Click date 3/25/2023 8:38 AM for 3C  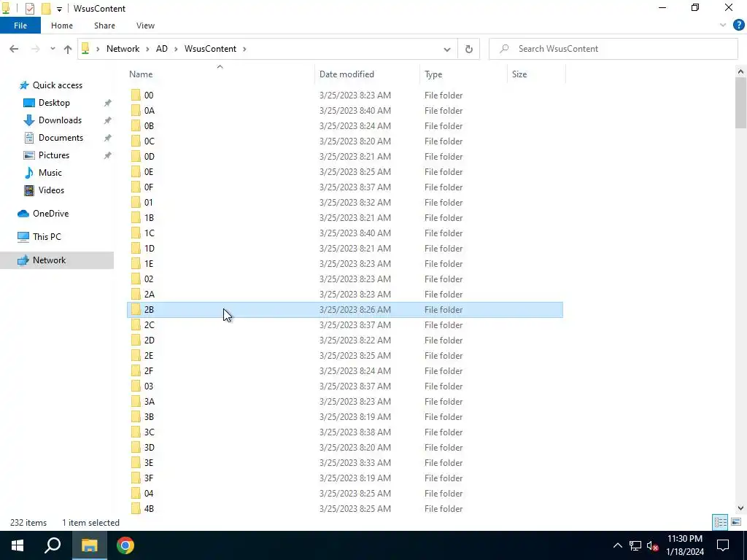355,432
